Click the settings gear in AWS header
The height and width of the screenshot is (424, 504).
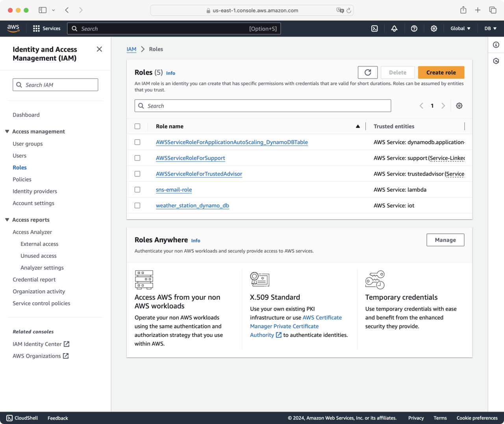(x=434, y=28)
